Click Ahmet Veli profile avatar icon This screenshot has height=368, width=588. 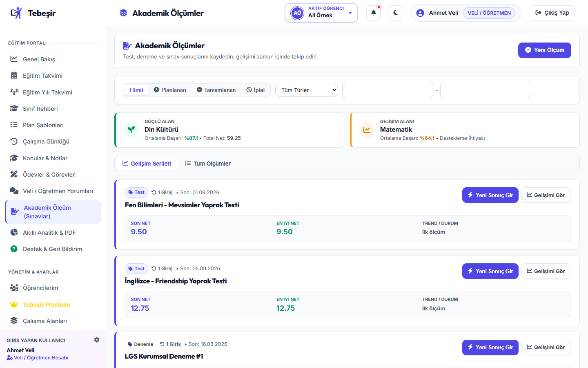(420, 13)
